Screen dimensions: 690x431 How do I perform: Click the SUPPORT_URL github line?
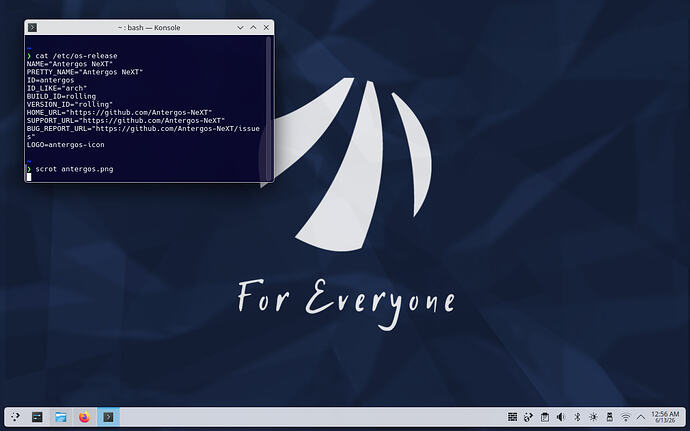[126, 120]
